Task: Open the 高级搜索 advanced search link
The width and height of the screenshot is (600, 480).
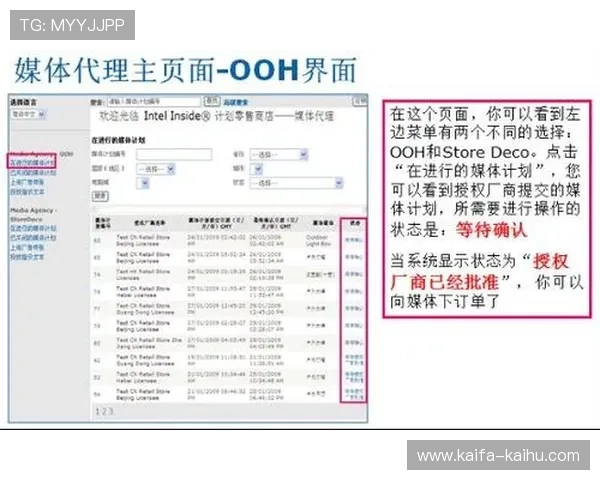Action: [x=235, y=102]
